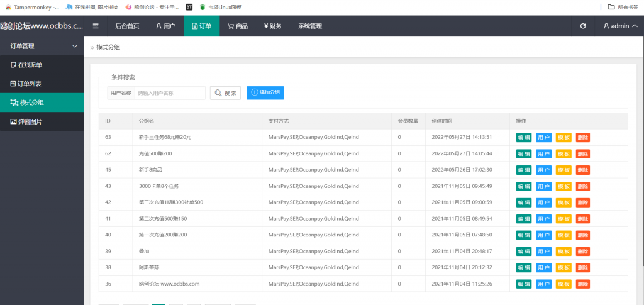This screenshot has height=305, width=644.
Task: Edit group with ID 36
Action: (x=524, y=284)
